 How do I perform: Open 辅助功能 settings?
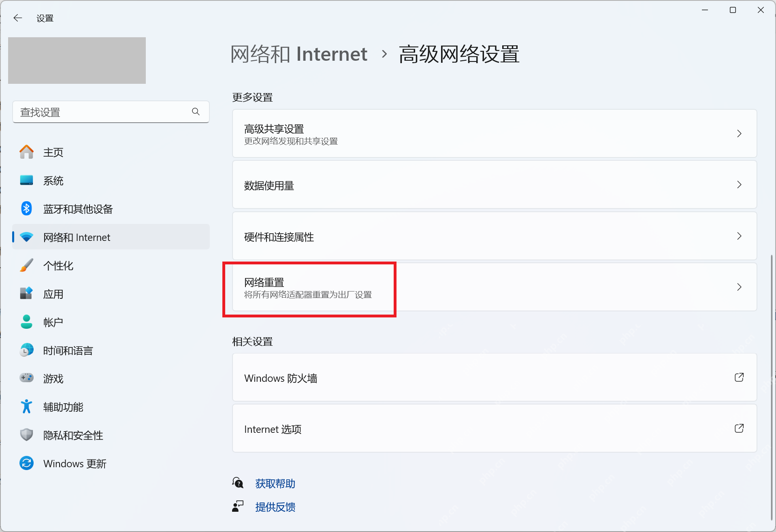(111, 407)
